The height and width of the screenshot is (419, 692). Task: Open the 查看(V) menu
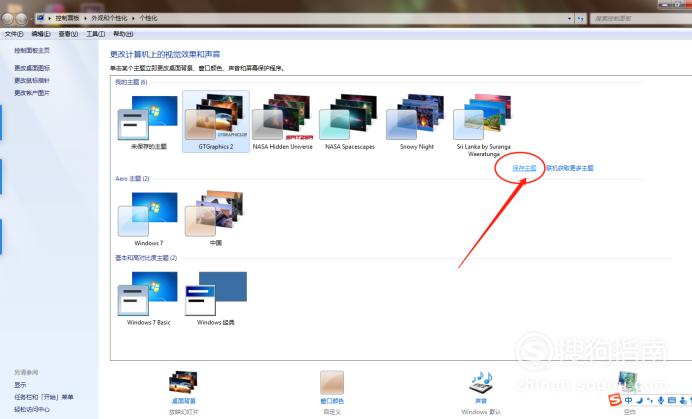[x=68, y=34]
